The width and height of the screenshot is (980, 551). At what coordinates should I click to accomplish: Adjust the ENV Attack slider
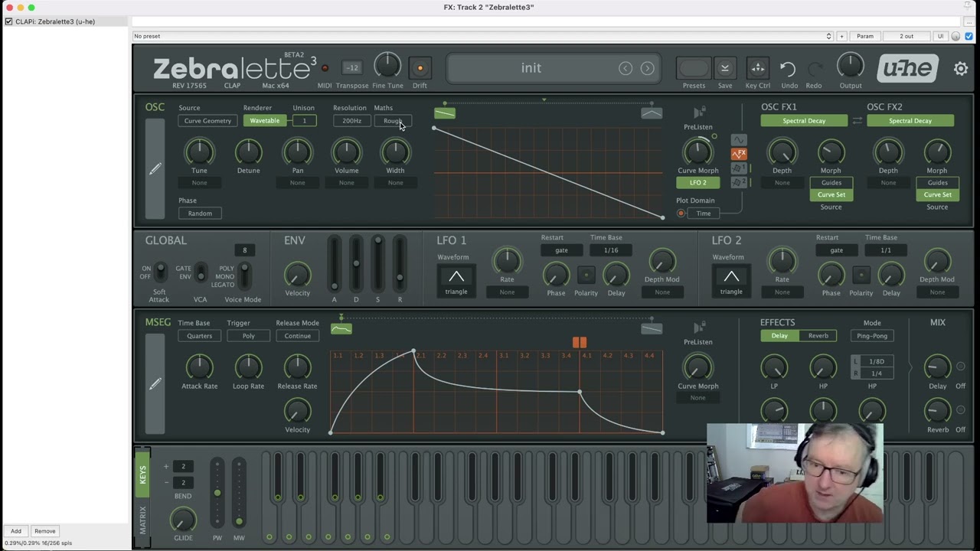pos(334,264)
